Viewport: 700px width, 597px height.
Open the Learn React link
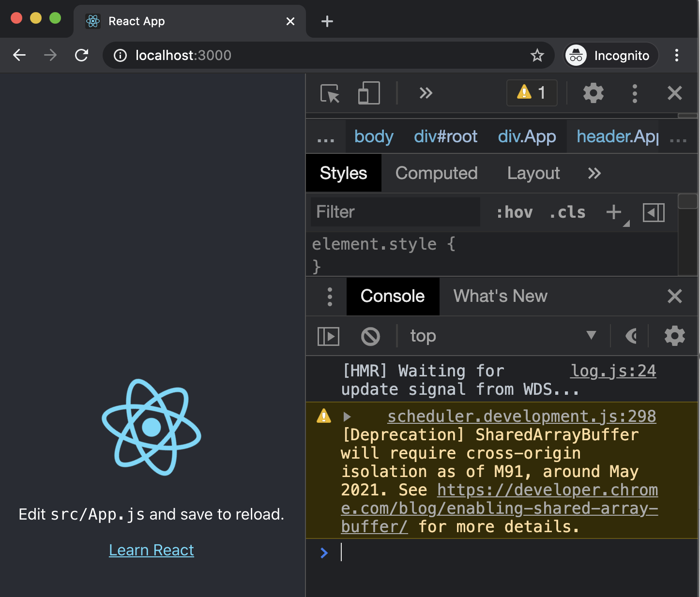[x=151, y=550]
